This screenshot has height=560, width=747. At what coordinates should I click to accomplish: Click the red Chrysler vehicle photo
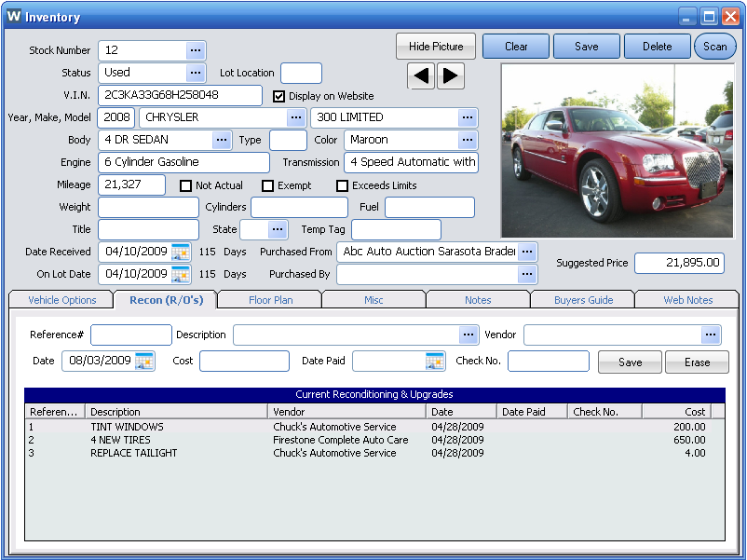click(x=617, y=151)
